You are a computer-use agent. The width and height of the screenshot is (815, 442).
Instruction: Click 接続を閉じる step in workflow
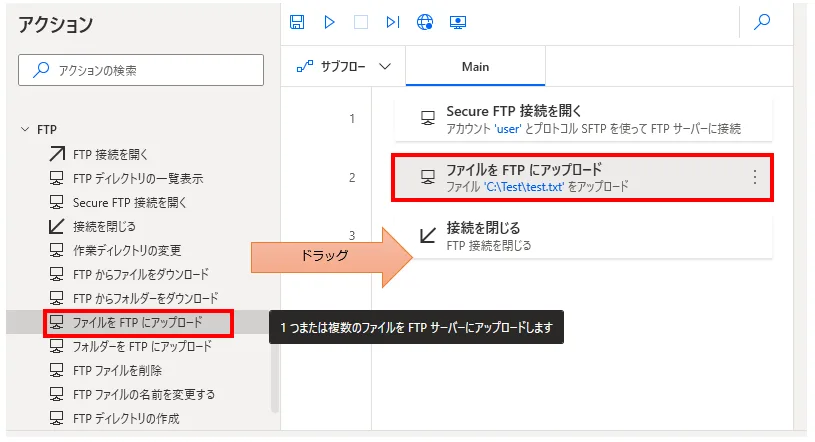(582, 236)
